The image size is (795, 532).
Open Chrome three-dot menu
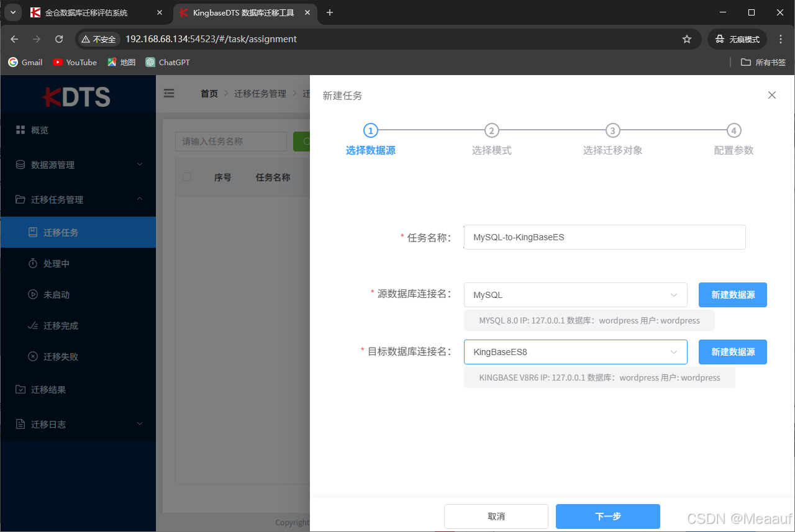coord(781,39)
